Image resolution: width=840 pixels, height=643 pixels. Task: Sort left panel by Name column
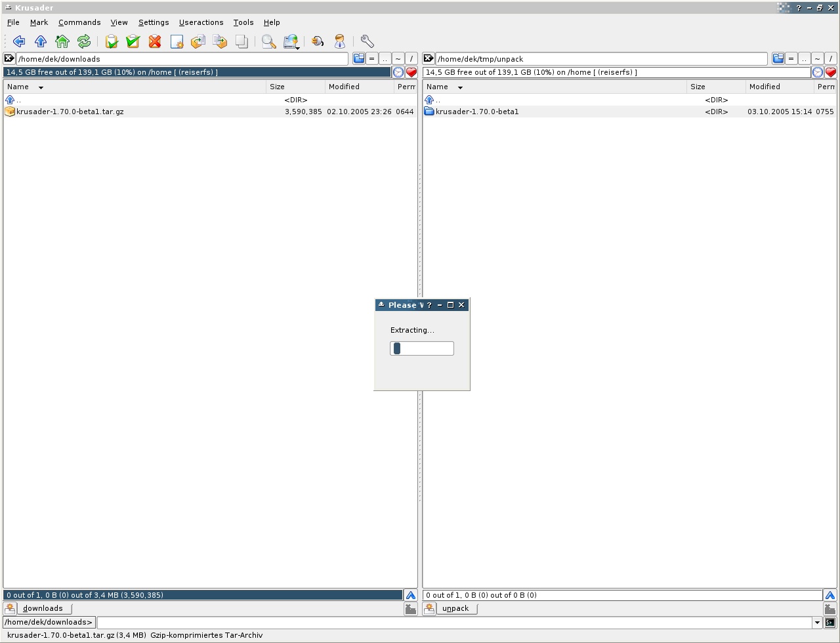point(135,87)
